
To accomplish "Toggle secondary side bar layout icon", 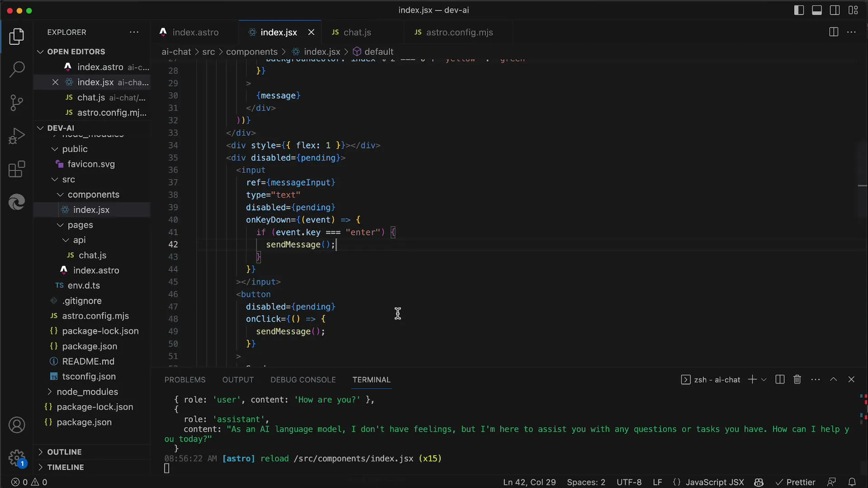I will click(835, 10).
